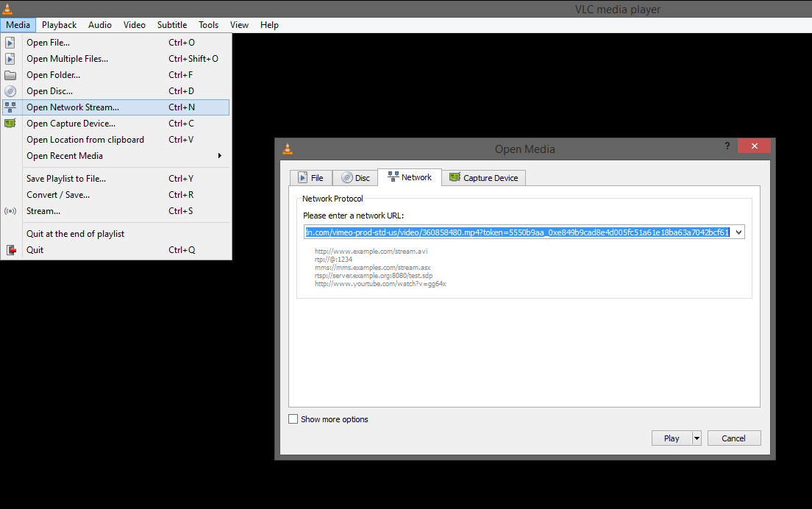Image resolution: width=812 pixels, height=509 pixels.
Task: Click the "Please enter a network URL:" label
Action: tap(353, 216)
